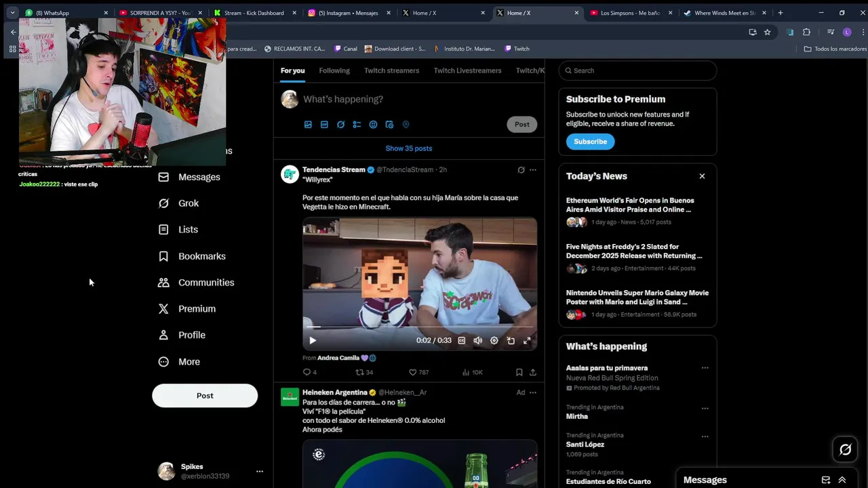
Task: Open Twitch bookmark in bookmarks bar
Action: 517,49
